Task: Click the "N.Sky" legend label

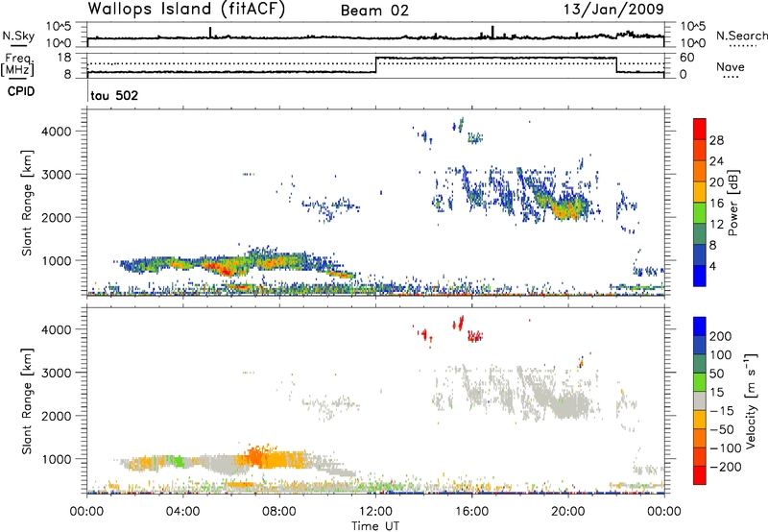Action: [x=18, y=36]
